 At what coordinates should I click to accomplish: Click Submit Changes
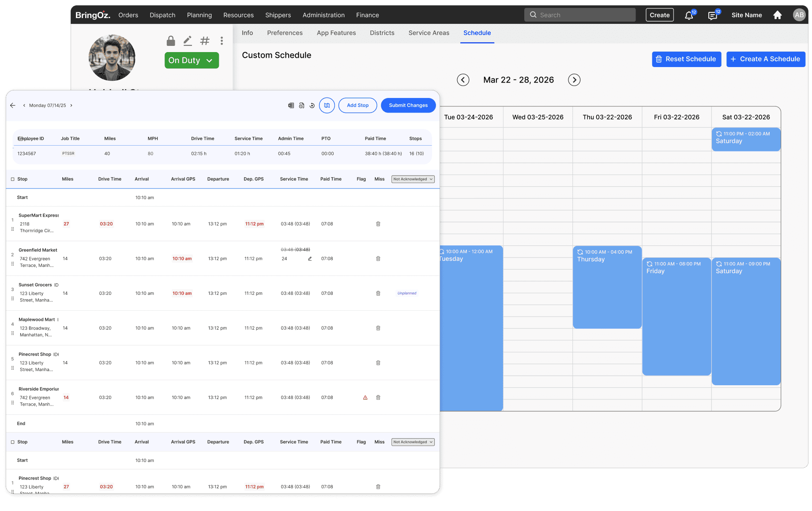click(x=408, y=105)
